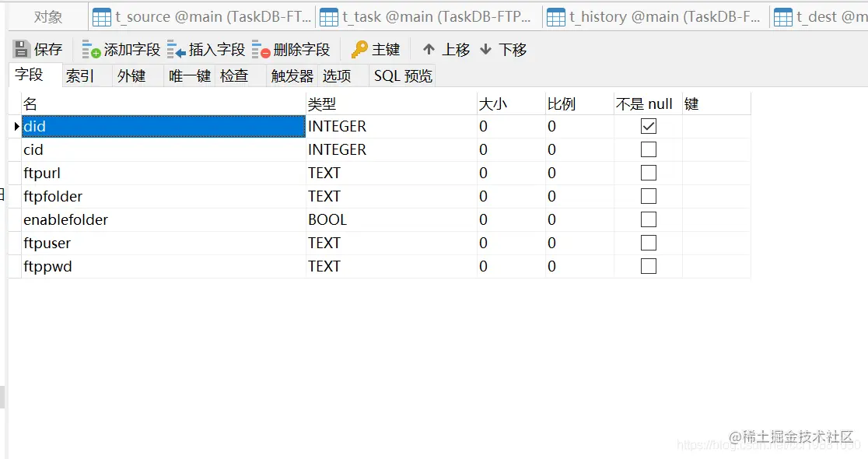The height and width of the screenshot is (459, 868).
Task: Click the 主键 button label
Action: (x=386, y=49)
